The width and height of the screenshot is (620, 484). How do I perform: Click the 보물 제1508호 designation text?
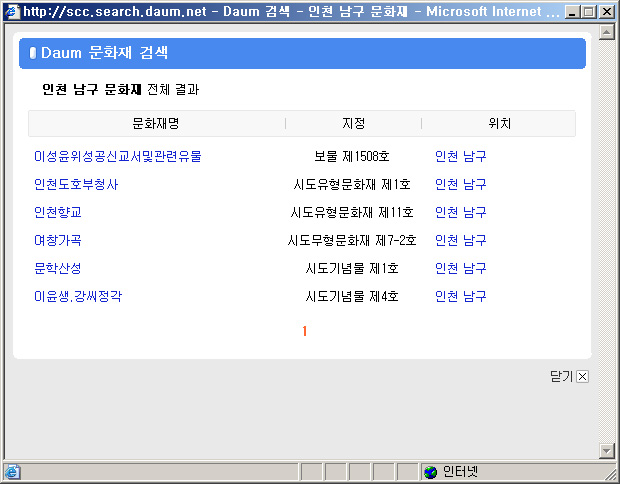352,156
